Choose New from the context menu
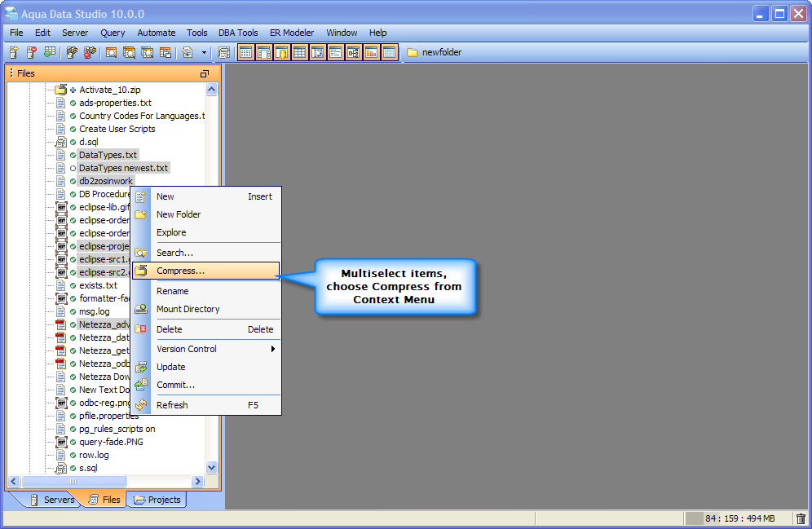 pyautogui.click(x=206, y=196)
